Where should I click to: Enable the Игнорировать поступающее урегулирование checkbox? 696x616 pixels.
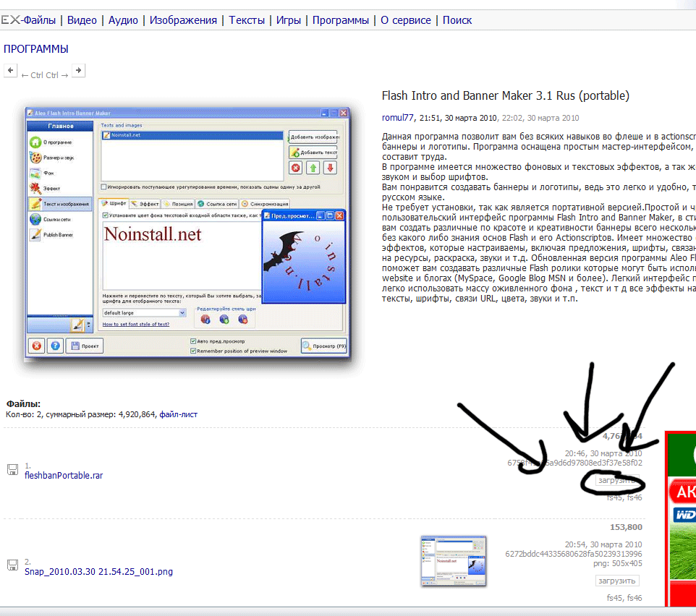click(x=104, y=186)
